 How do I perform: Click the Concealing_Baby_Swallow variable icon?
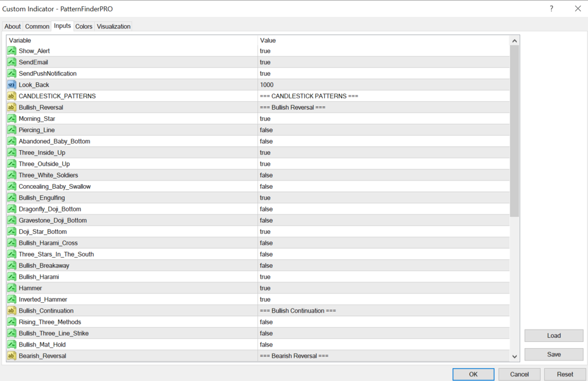[x=12, y=186]
